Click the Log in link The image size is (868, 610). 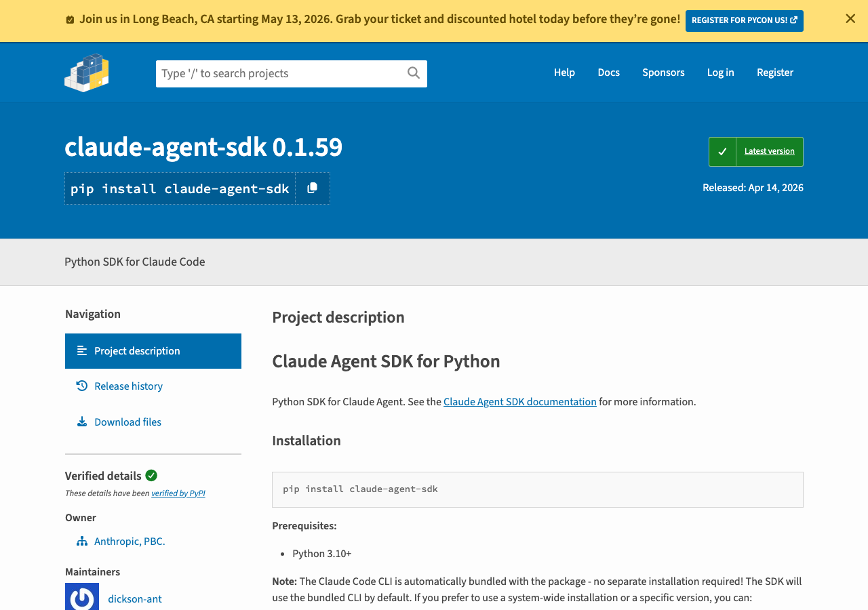click(x=720, y=73)
